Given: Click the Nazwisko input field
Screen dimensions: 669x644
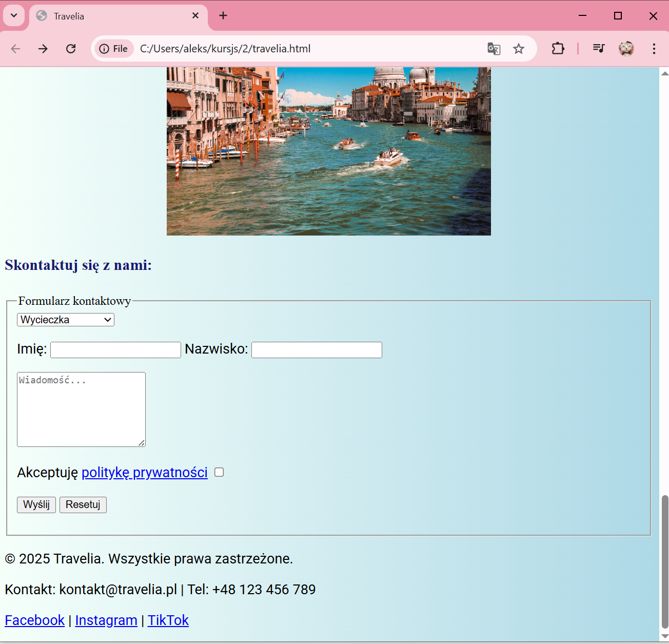Looking at the screenshot, I should (x=317, y=350).
